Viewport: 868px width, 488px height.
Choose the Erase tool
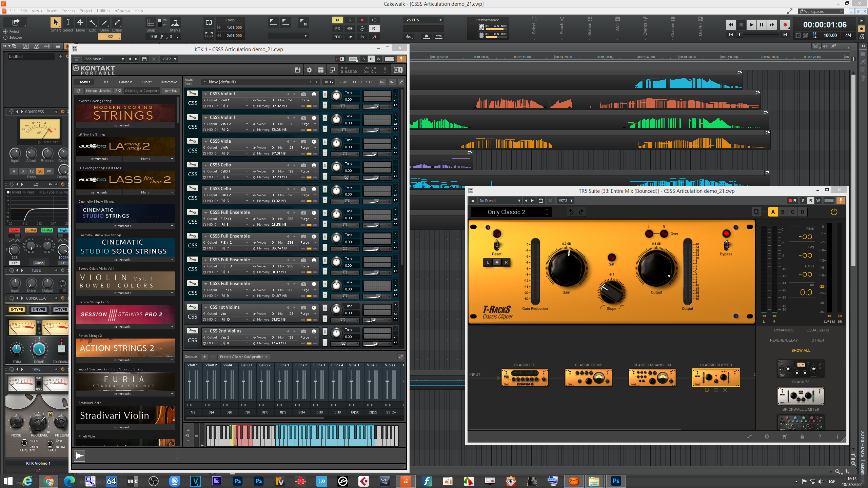(117, 23)
